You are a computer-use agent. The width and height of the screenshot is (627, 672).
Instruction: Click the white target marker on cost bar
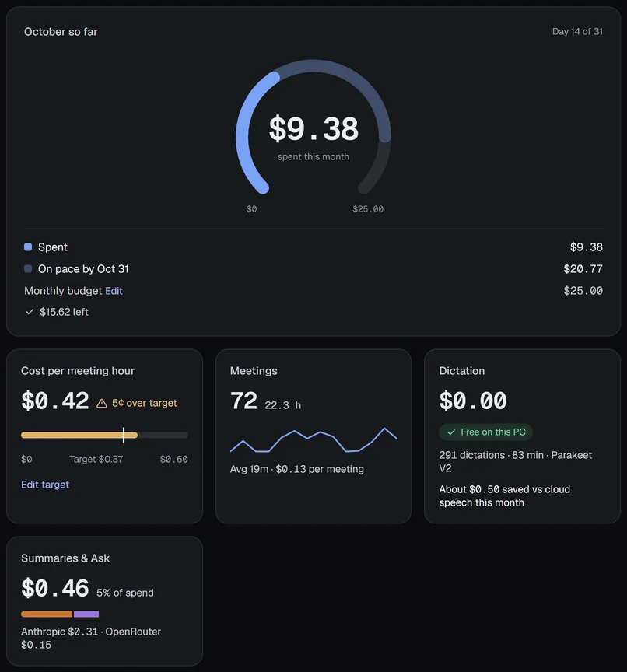pos(124,435)
